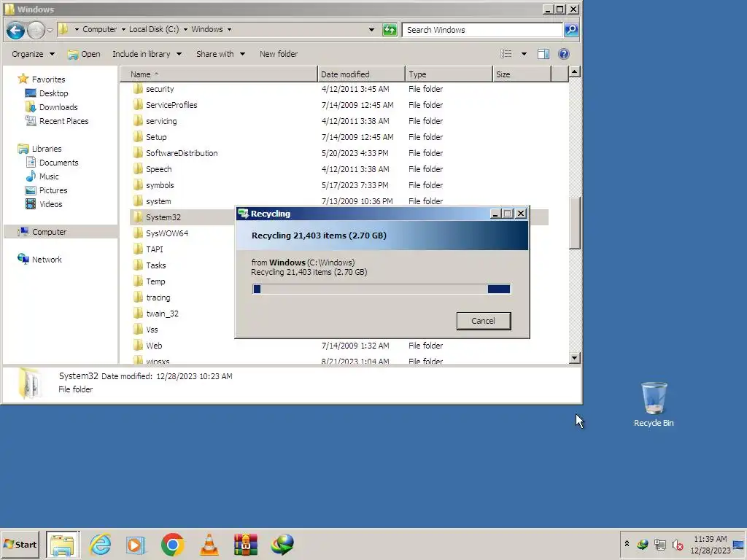Click the Explorer forward arrow button

36,31
